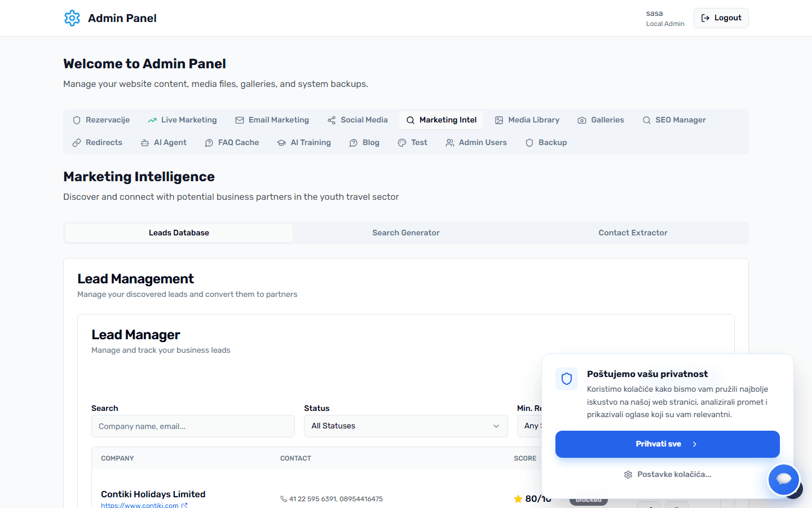
Task: Switch to Search Generator sub-tab
Action: (x=406, y=233)
